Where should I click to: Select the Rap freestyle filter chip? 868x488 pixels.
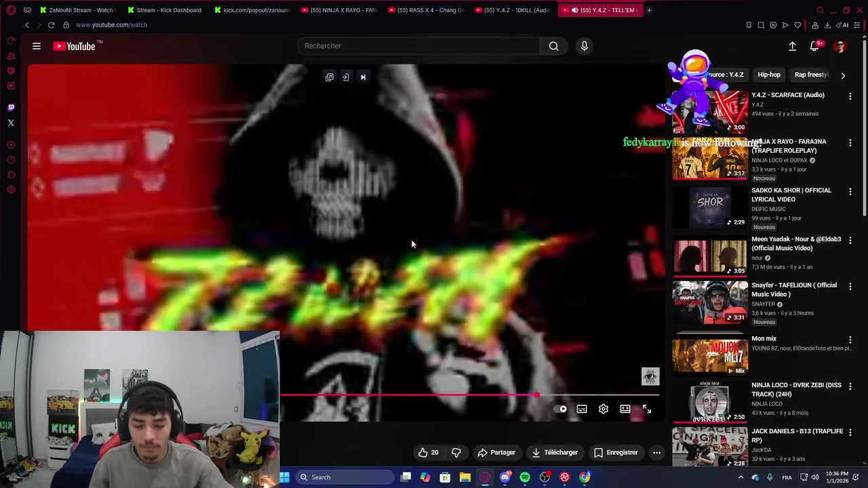[x=811, y=75]
